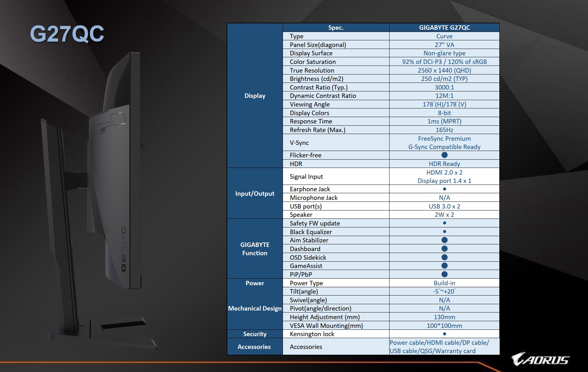Click the Pivot(angle/direction) 'N/A' value
Viewport: 588px width, 372px height.
444,308
